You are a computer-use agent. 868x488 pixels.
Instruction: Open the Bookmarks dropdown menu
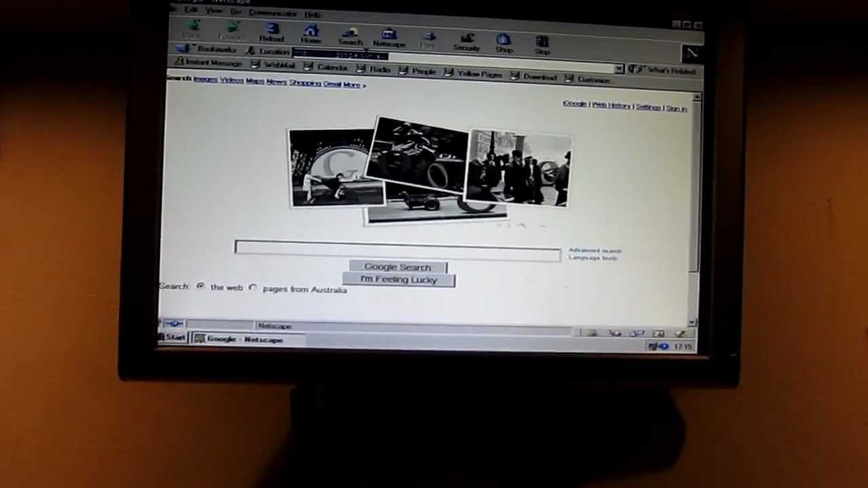click(206, 49)
